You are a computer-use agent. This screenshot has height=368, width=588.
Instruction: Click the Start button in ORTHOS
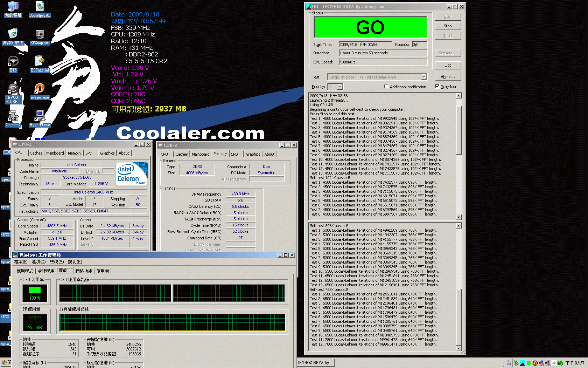448,16
